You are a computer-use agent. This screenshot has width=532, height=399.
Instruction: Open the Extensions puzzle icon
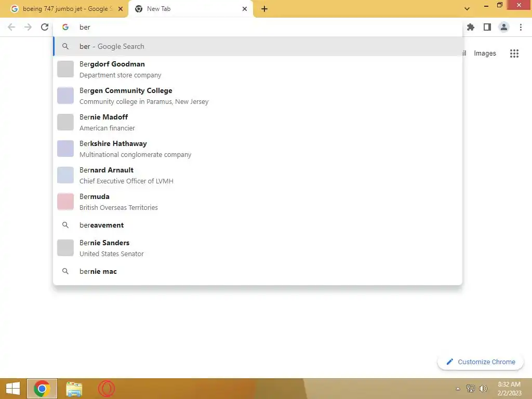(470, 27)
